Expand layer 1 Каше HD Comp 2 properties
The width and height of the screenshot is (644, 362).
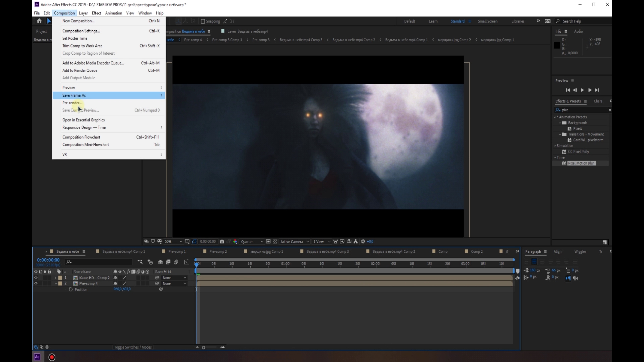(55, 278)
